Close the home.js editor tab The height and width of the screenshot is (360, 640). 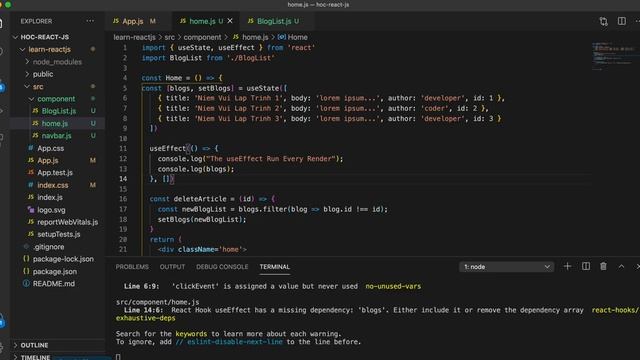[x=230, y=21]
